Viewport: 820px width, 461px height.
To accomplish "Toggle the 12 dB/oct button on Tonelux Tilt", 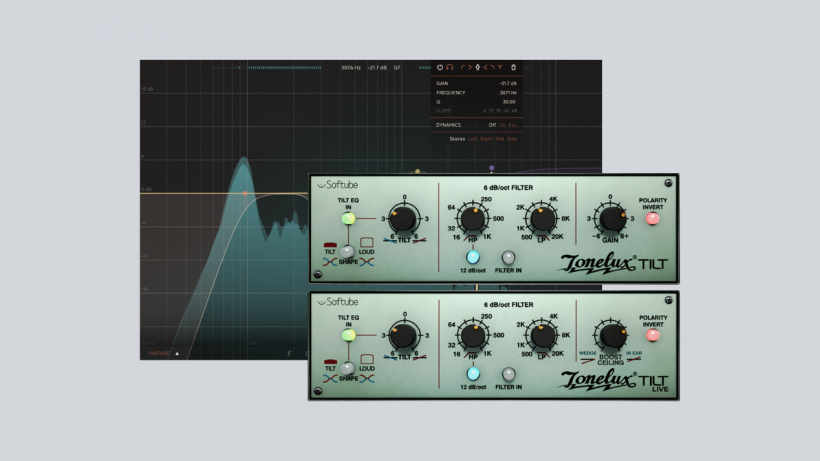I will coord(473,257).
